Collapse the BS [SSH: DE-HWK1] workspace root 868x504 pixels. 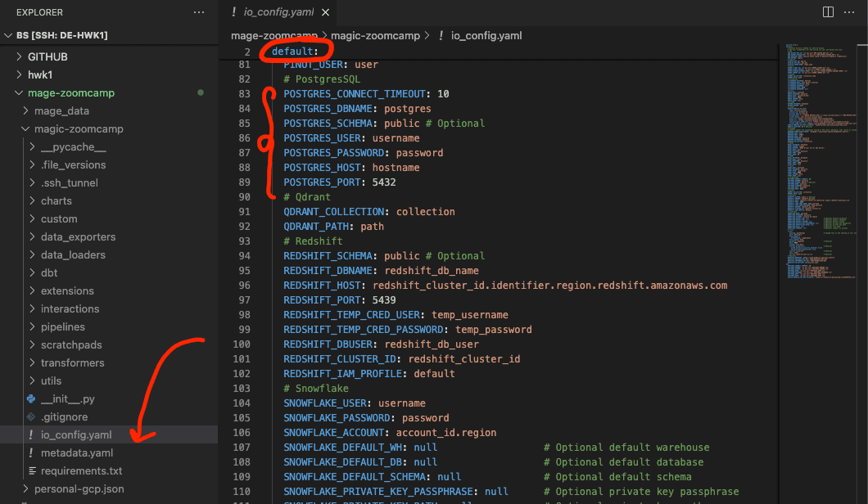click(x=8, y=35)
